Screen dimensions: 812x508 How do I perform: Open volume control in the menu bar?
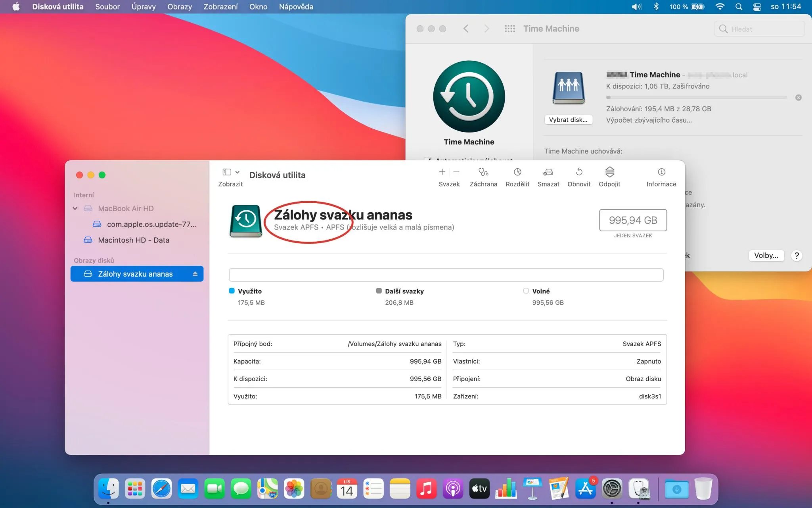[x=637, y=7]
